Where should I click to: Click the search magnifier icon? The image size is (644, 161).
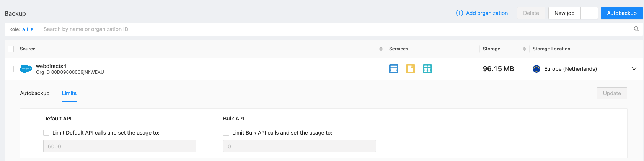click(637, 29)
